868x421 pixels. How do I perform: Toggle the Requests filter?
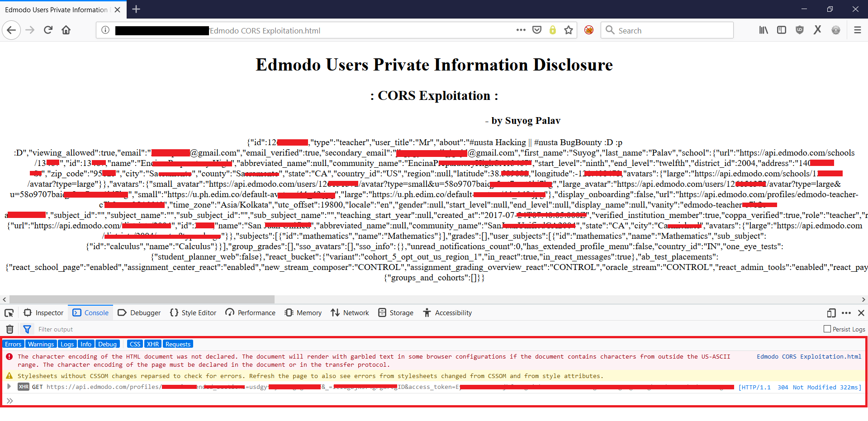[x=178, y=344]
